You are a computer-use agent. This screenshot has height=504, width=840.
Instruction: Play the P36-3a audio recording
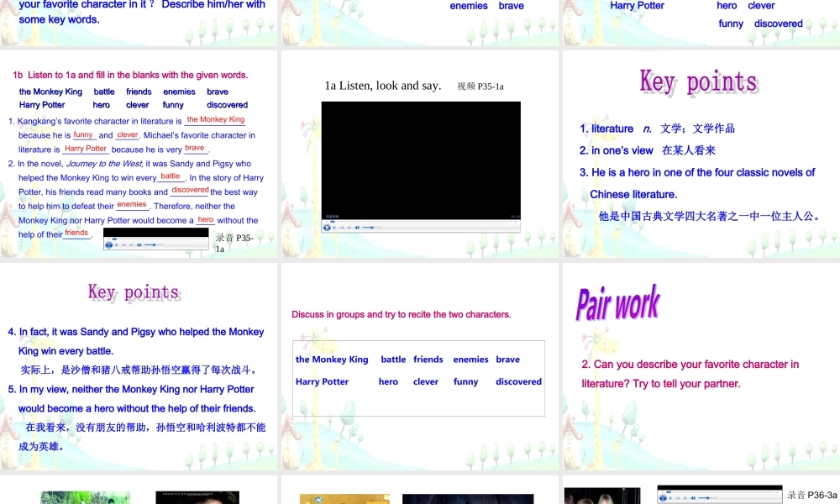point(664,498)
